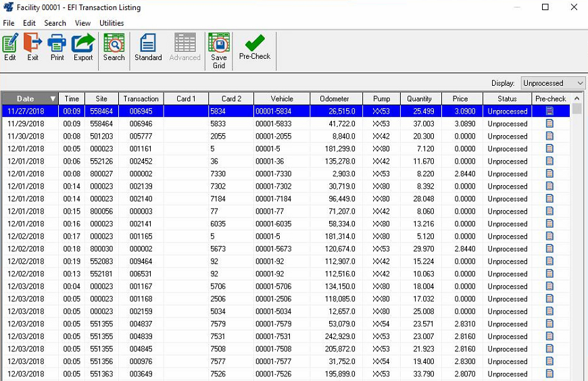Open the File menu
Viewport: 588px width, 381px height.
[x=9, y=23]
